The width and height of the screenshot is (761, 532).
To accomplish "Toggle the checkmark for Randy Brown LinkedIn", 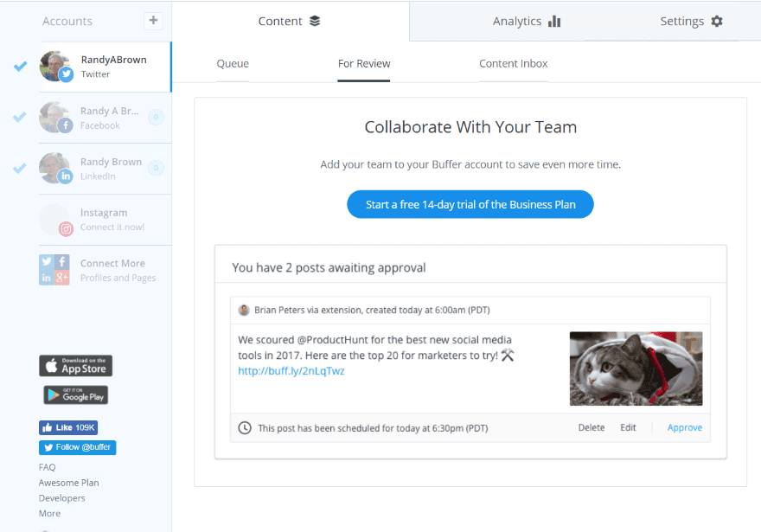I will (21, 168).
